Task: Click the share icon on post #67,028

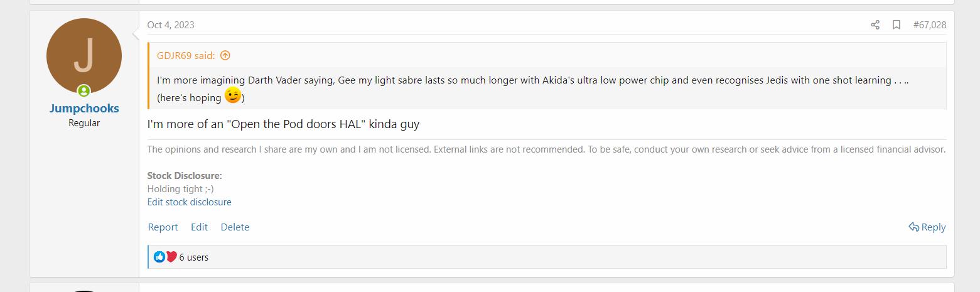Action: tap(875, 25)
